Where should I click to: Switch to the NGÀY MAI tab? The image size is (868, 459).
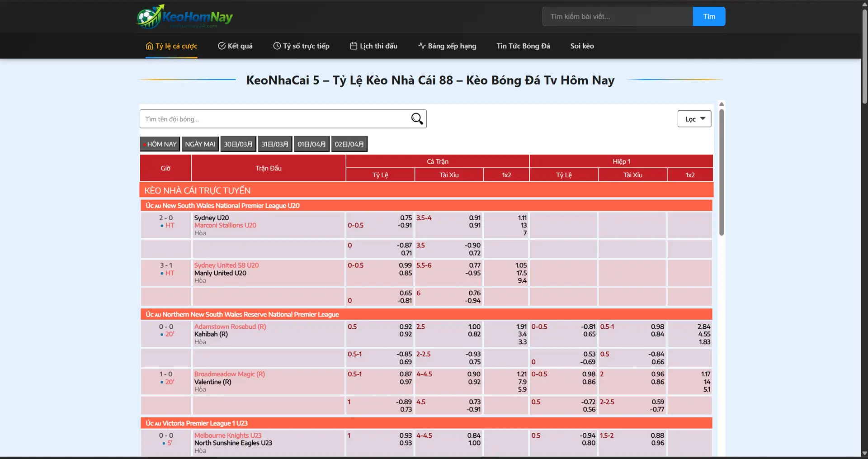click(200, 144)
